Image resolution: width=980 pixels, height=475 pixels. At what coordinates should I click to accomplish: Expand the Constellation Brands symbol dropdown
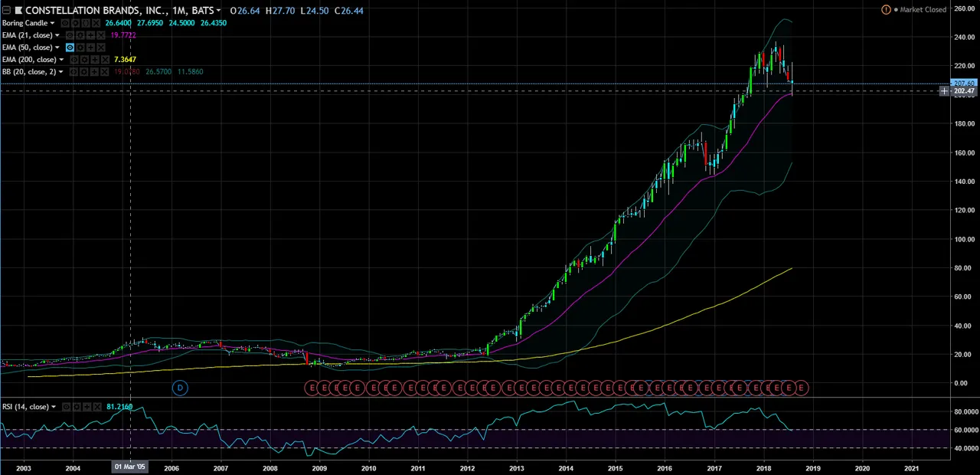click(x=218, y=11)
